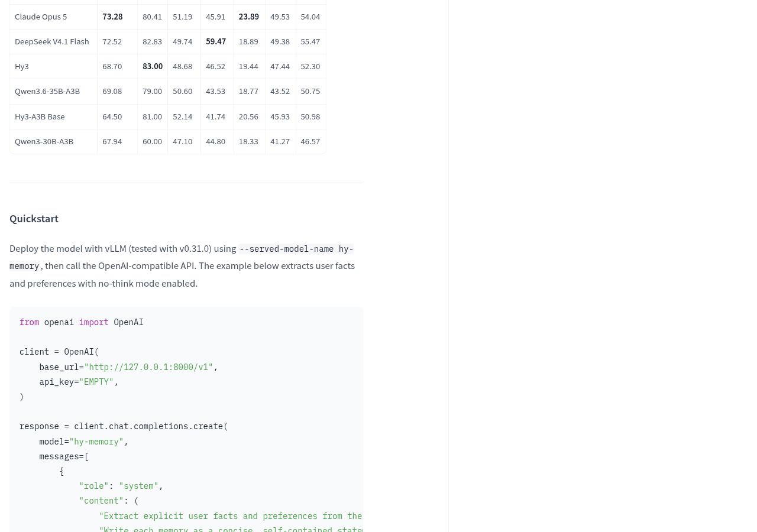Click the 'client = OpenAI(' code line
This screenshot has width=757, height=532.
coord(59,352)
